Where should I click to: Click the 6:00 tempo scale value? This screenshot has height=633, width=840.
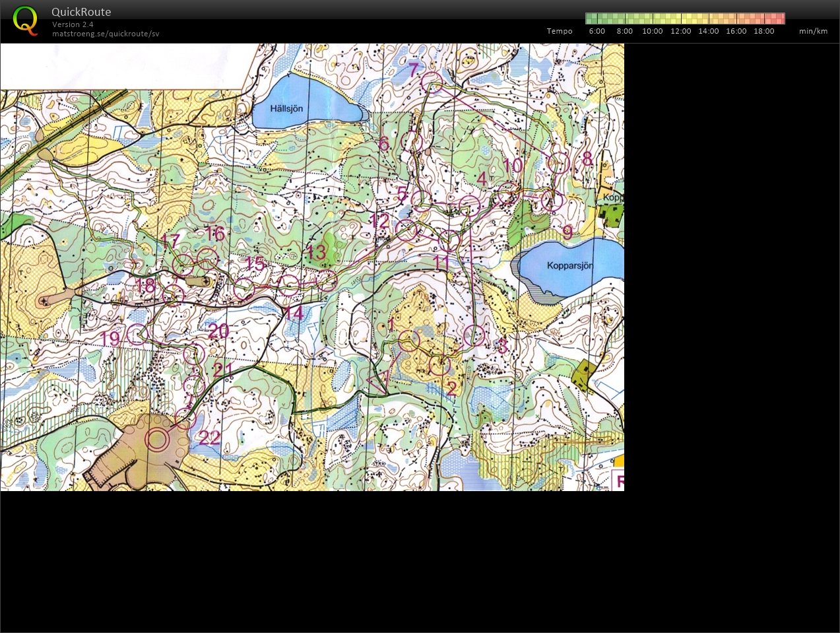597,31
